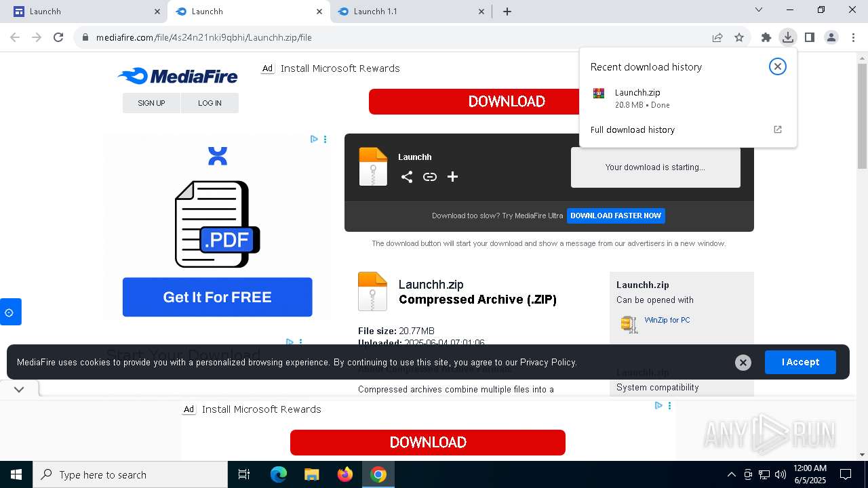Viewport: 868px width, 488px height.
Task: Reload the current page
Action: pos(58,37)
